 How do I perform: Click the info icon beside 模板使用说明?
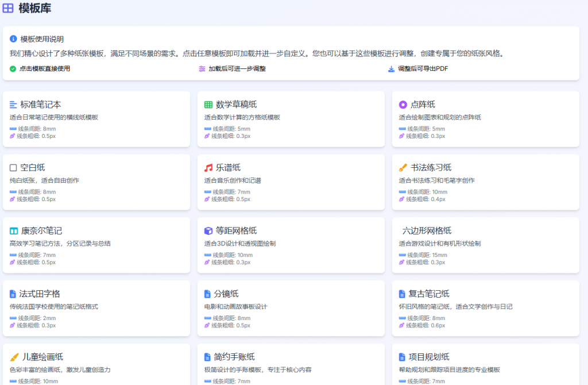tap(14, 39)
